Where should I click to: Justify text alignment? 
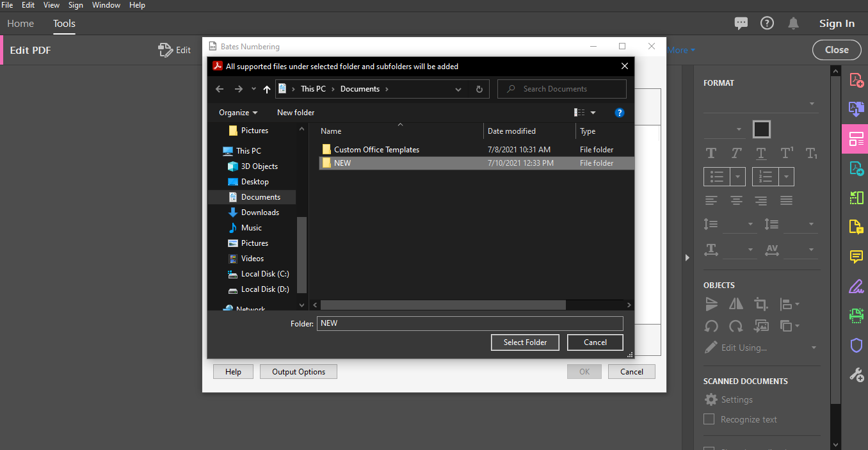tap(786, 200)
